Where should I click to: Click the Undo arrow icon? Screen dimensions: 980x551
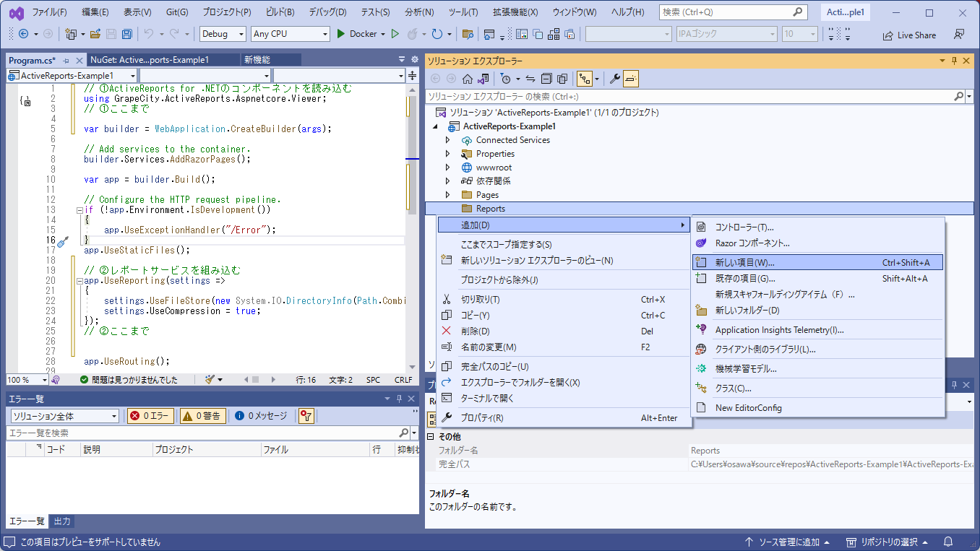click(149, 34)
